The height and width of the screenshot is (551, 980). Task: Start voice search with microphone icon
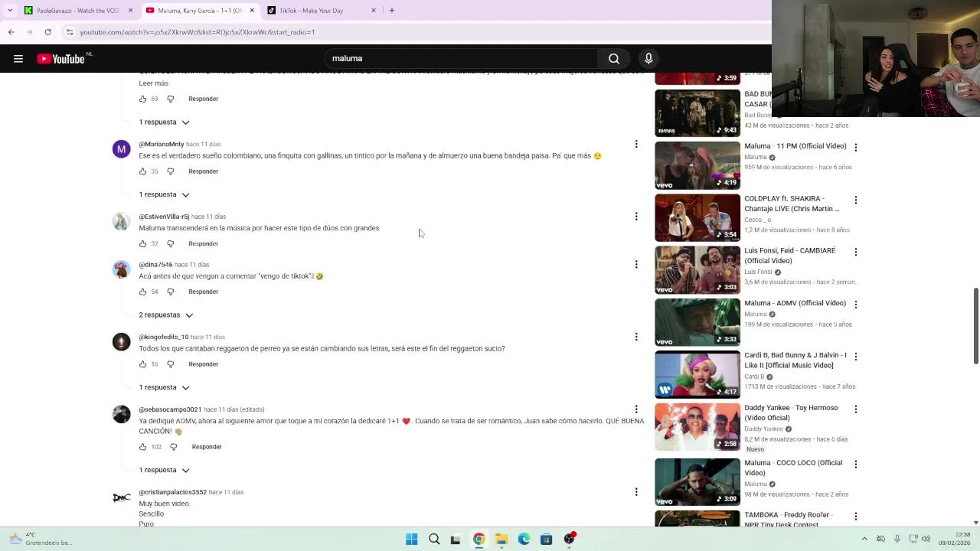pyautogui.click(x=648, y=58)
